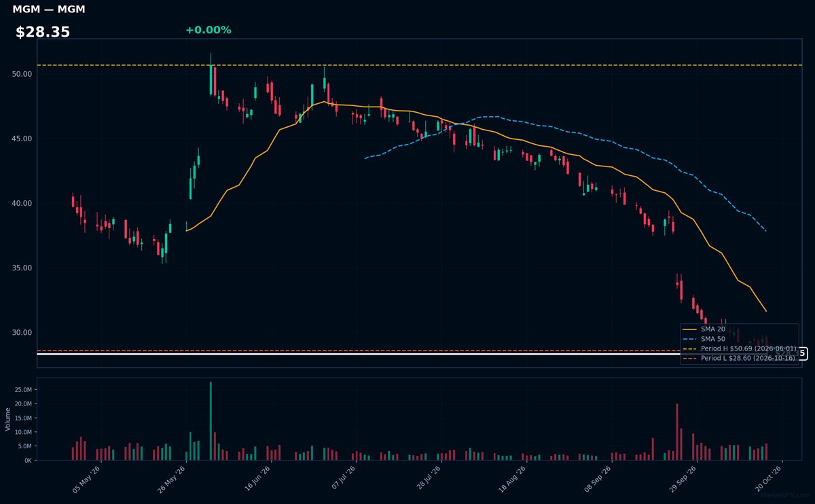Click the Volume axis title
Viewport: 815px width, 504px height.
pos(8,419)
